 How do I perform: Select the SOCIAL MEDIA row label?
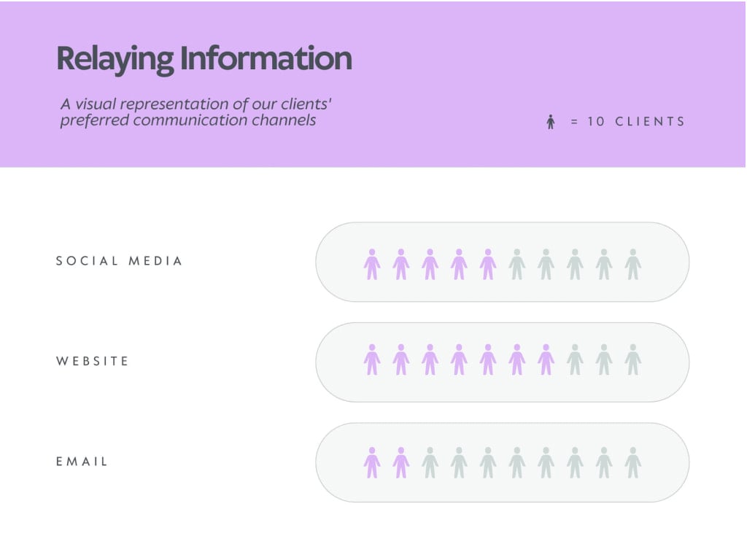click(119, 261)
